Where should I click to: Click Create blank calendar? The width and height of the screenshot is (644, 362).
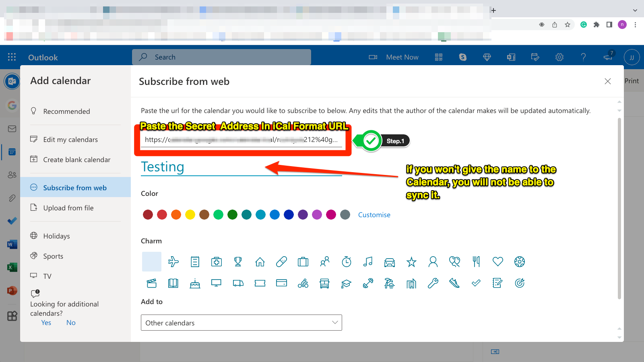pyautogui.click(x=76, y=159)
